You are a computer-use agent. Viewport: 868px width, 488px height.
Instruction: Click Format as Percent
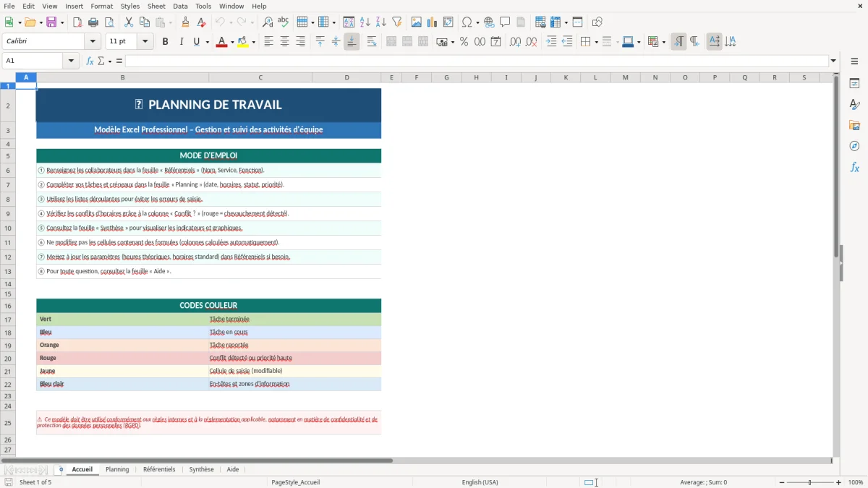click(x=464, y=42)
